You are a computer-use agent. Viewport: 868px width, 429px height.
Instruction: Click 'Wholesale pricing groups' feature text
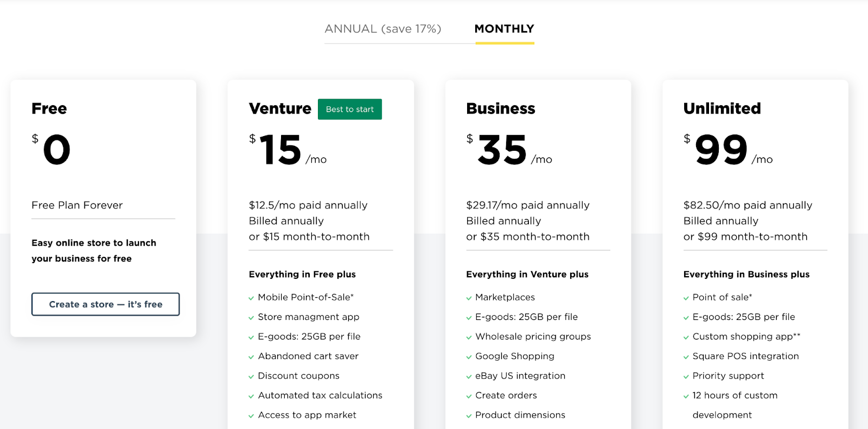(533, 336)
